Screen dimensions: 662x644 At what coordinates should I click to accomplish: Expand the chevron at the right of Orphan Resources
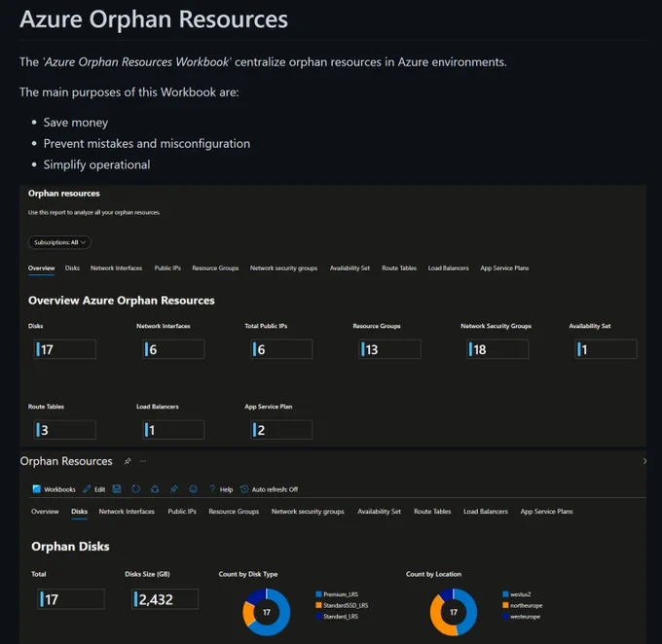[x=644, y=461]
